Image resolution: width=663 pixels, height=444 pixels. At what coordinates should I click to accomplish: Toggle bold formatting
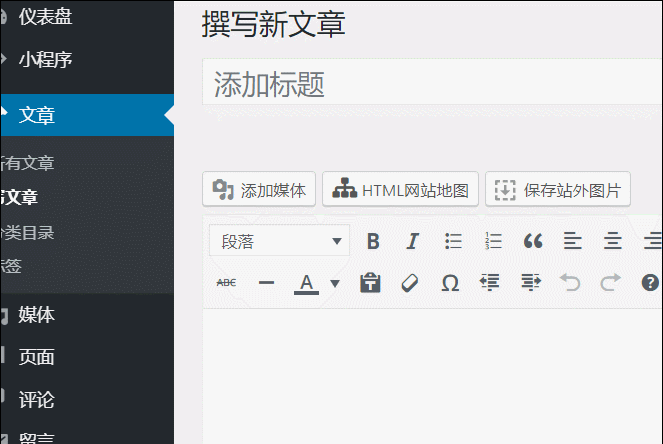[373, 241]
